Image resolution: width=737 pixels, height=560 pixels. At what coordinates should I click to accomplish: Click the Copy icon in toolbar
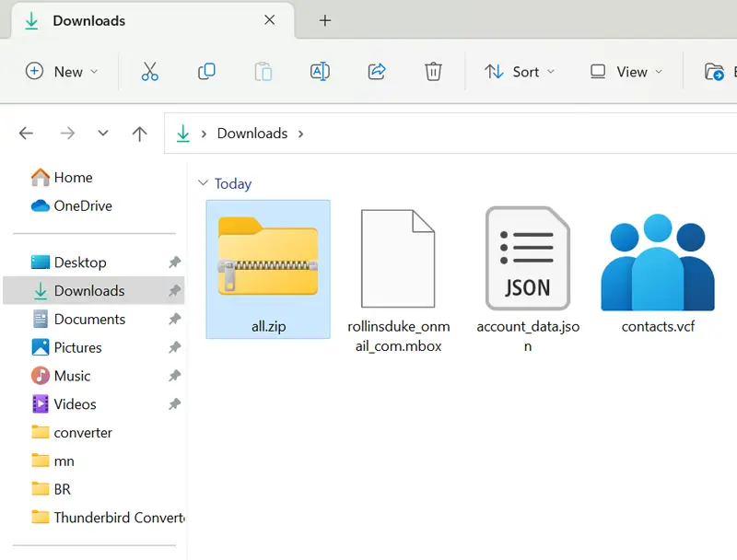(206, 72)
